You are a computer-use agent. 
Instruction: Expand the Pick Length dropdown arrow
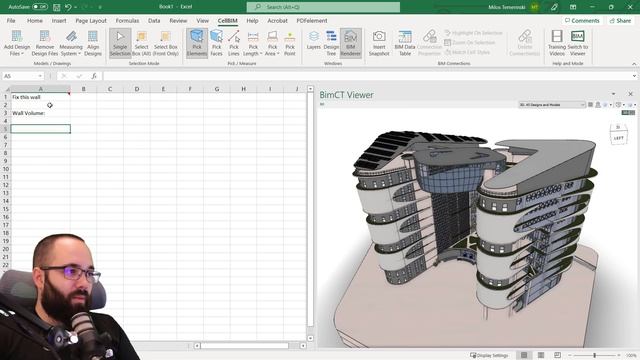point(261,54)
